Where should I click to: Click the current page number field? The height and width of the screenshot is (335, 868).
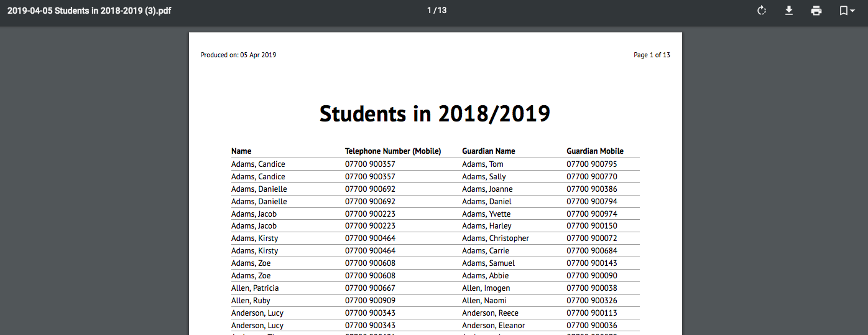pyautogui.click(x=430, y=10)
